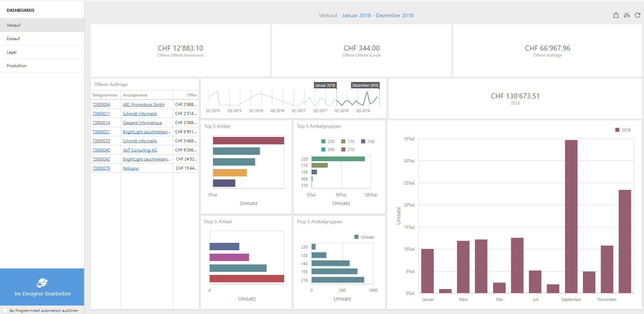Open Gaspard Informatique customer link

[x=142, y=123]
